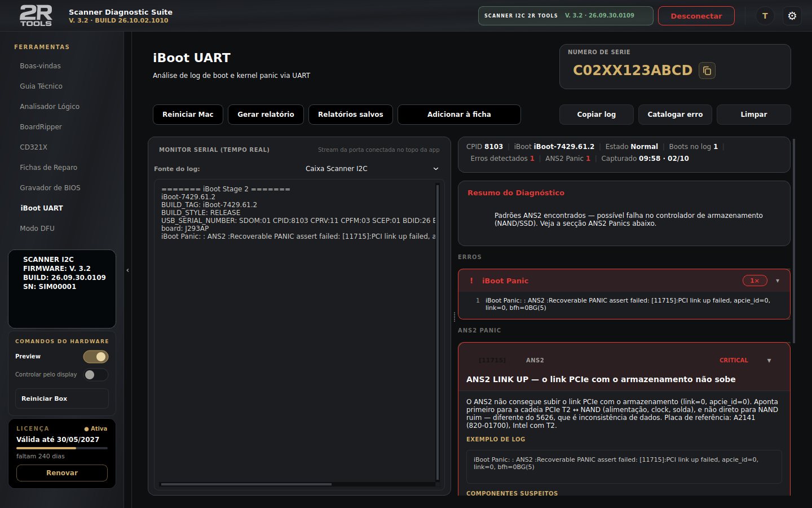Click Boots no log 1 value
Image resolution: width=812 pixels, height=508 pixels.
tap(694, 147)
